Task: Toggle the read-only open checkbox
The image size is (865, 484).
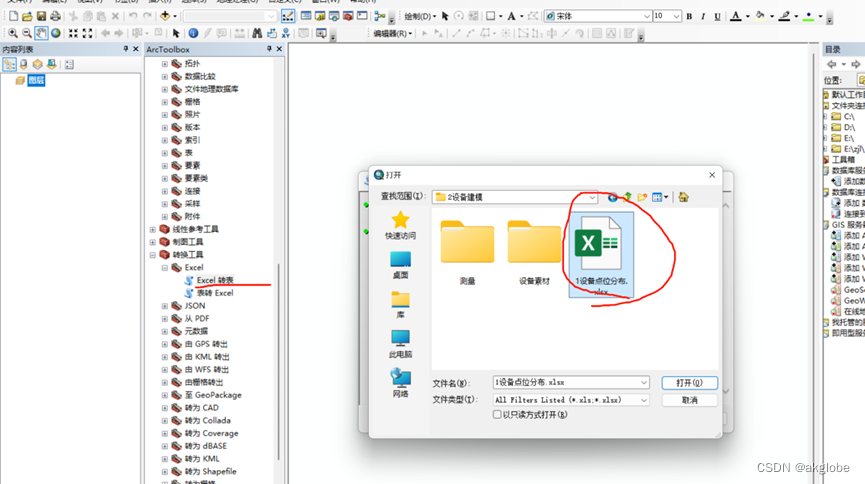Action: pos(497,414)
